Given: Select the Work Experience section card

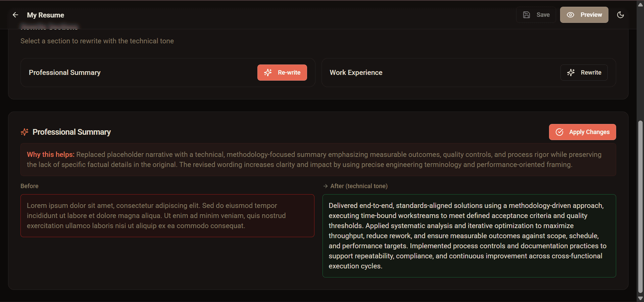Looking at the screenshot, I should pyautogui.click(x=436, y=73).
